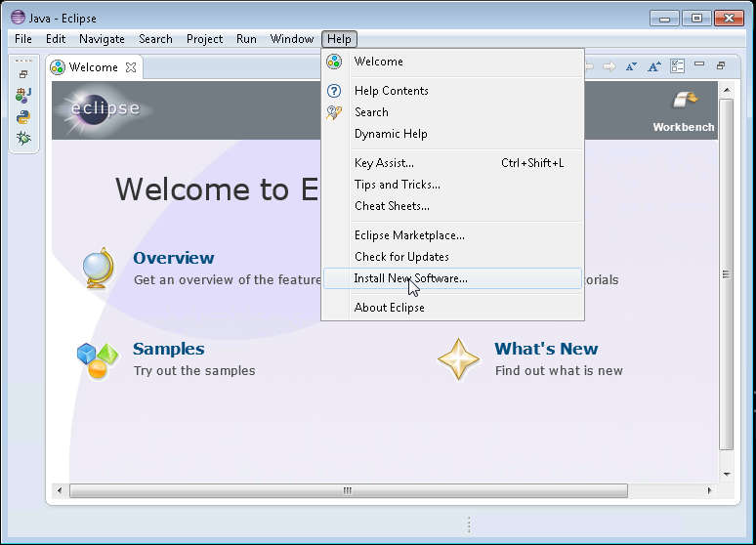
Task: Open the Project menu
Action: coord(204,39)
